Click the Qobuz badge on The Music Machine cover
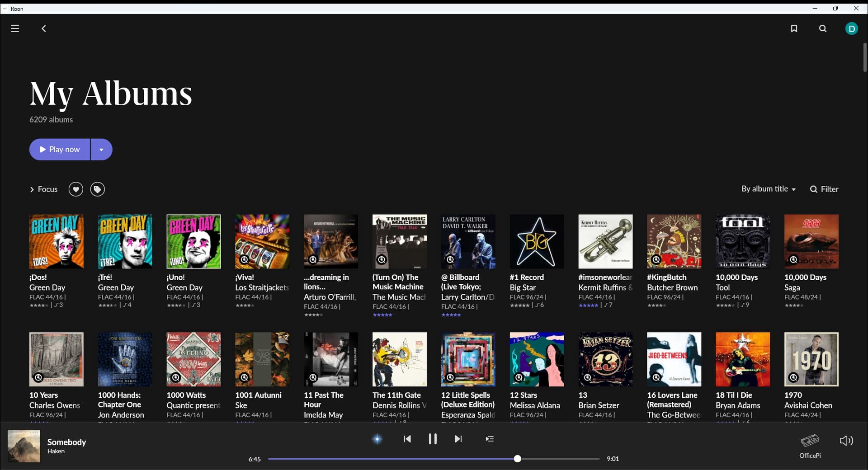Viewport: 868px width, 470px height. [x=382, y=259]
